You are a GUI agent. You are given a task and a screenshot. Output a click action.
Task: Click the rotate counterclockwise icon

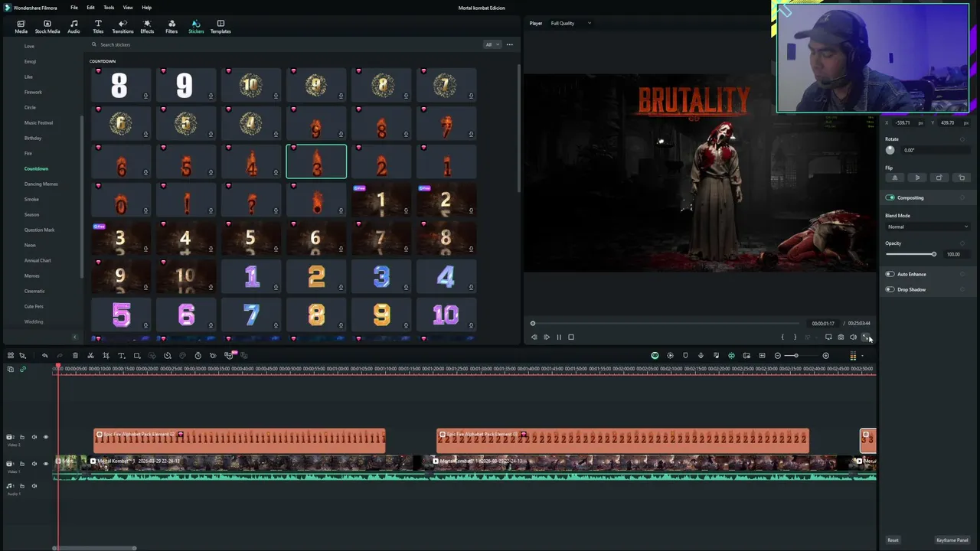962,178
